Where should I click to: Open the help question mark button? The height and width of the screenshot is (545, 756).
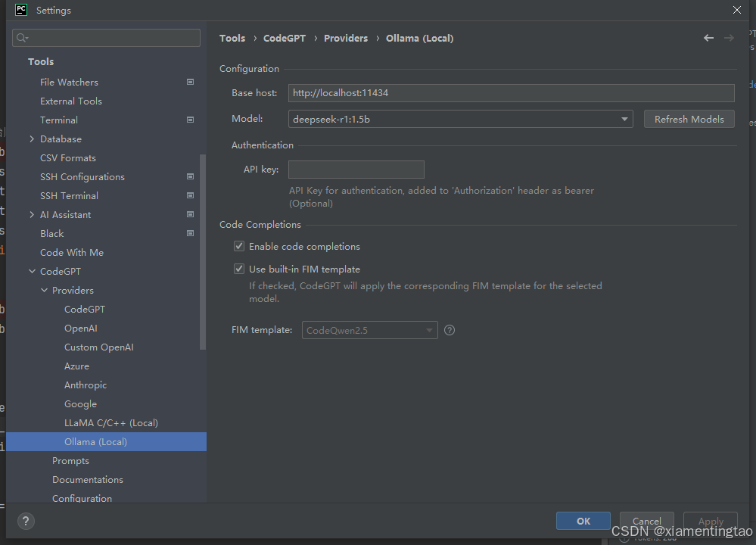26,521
